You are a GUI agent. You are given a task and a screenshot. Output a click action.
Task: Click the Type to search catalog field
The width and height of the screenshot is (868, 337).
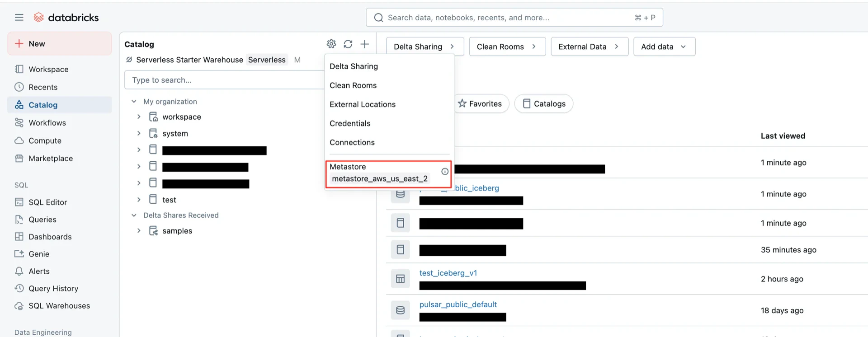coord(225,80)
